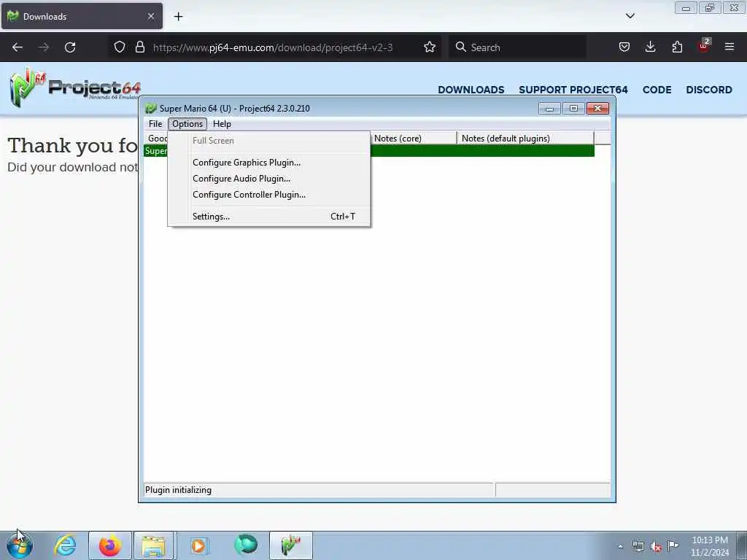Image resolution: width=747 pixels, height=560 pixels.
Task: Focus the Firefox Search box
Action: pyautogui.click(x=517, y=47)
